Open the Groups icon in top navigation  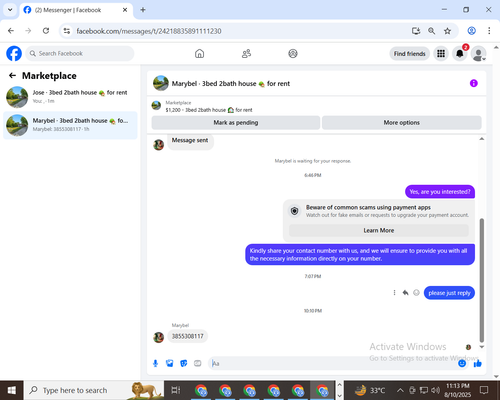coord(293,53)
